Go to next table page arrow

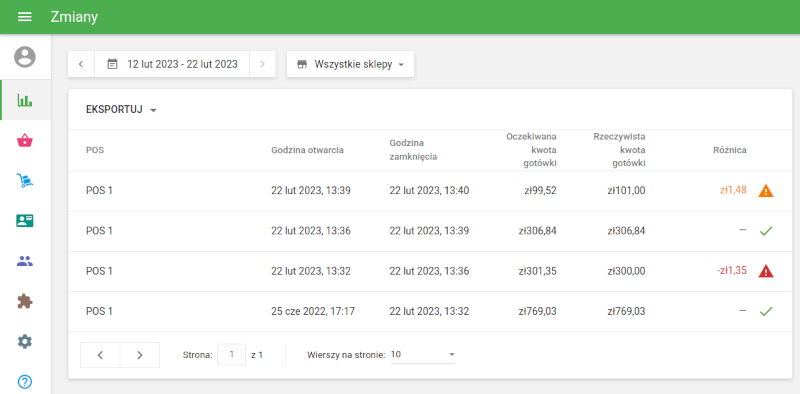click(x=140, y=355)
